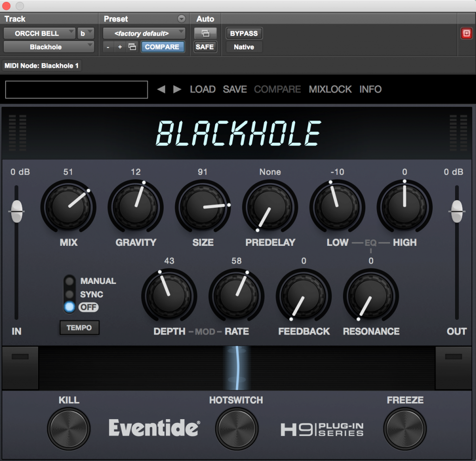Click the mod RATE knob
Screen dimensions: 476x461
(237, 296)
